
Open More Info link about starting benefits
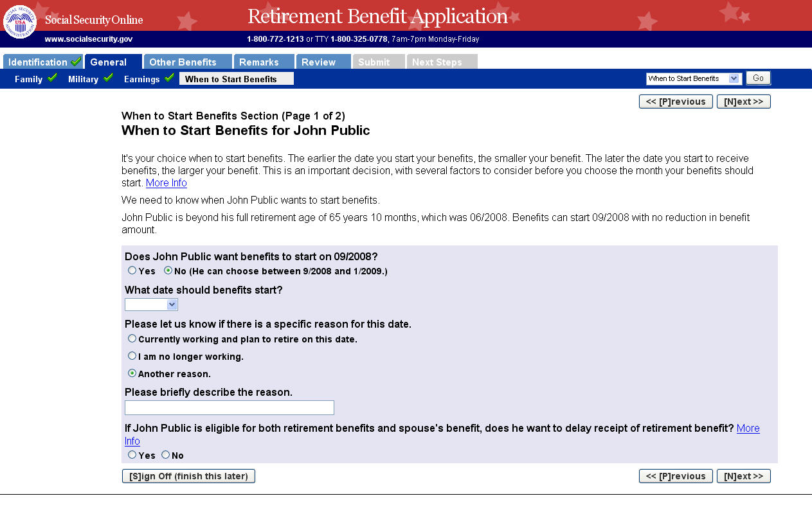click(167, 183)
